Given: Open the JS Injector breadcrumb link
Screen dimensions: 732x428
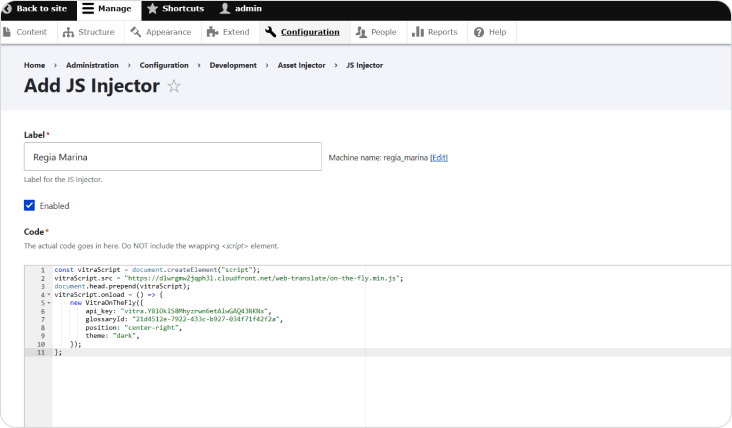Looking at the screenshot, I should (x=365, y=65).
